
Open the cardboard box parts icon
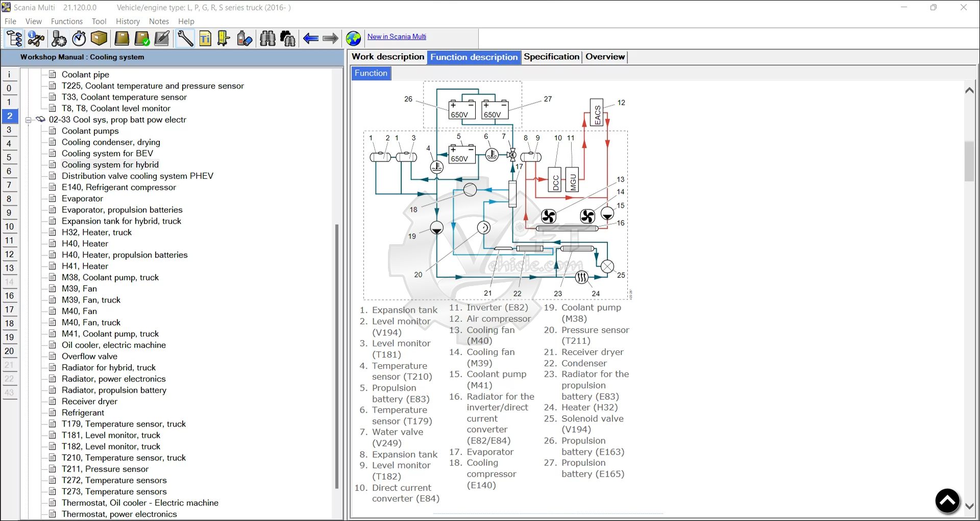point(99,38)
